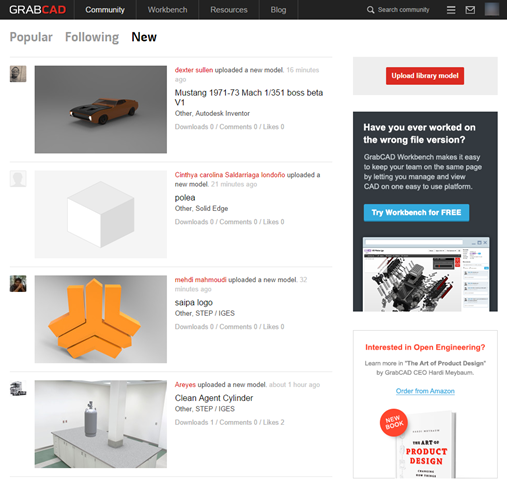
Task: Click Downloads 1 / Comments 0 / Likes 2
Action: pos(229,422)
